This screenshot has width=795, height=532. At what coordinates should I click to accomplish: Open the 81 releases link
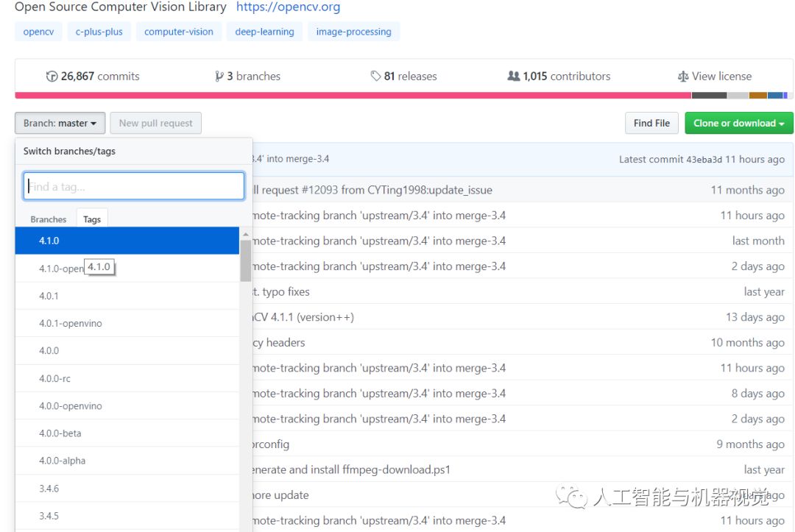click(403, 77)
